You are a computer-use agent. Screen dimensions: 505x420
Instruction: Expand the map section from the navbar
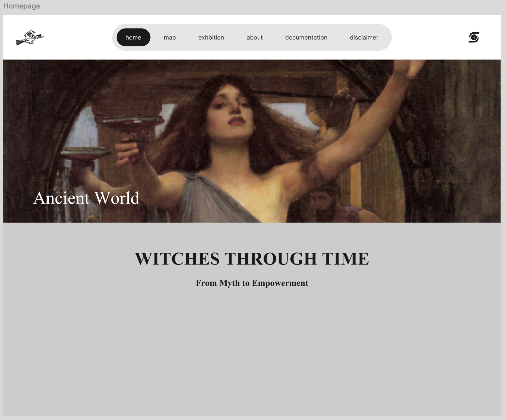pyautogui.click(x=169, y=37)
